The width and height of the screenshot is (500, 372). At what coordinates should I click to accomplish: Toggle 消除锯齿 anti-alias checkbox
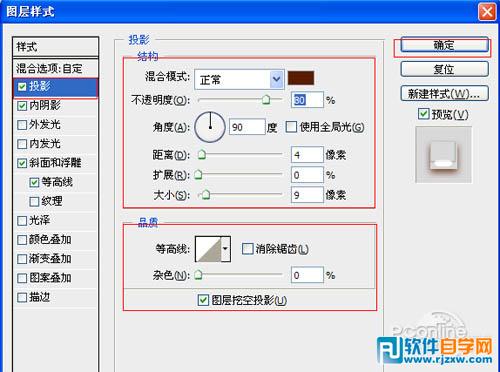click(247, 249)
